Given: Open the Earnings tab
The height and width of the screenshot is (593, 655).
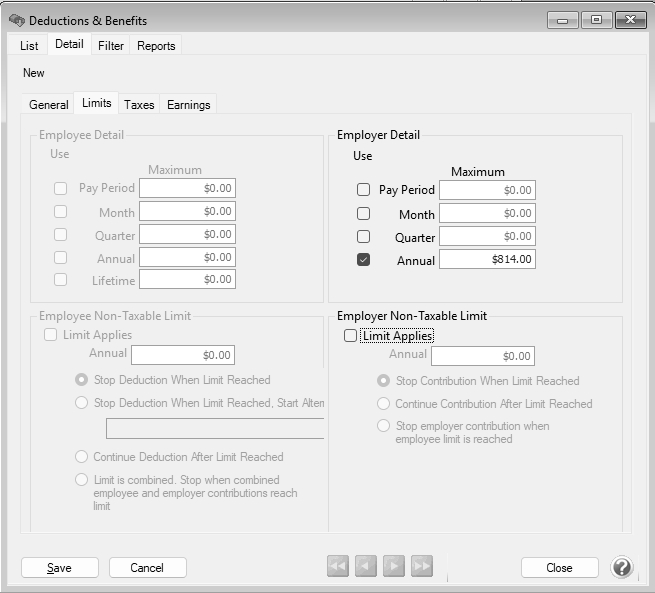Looking at the screenshot, I should (x=188, y=105).
